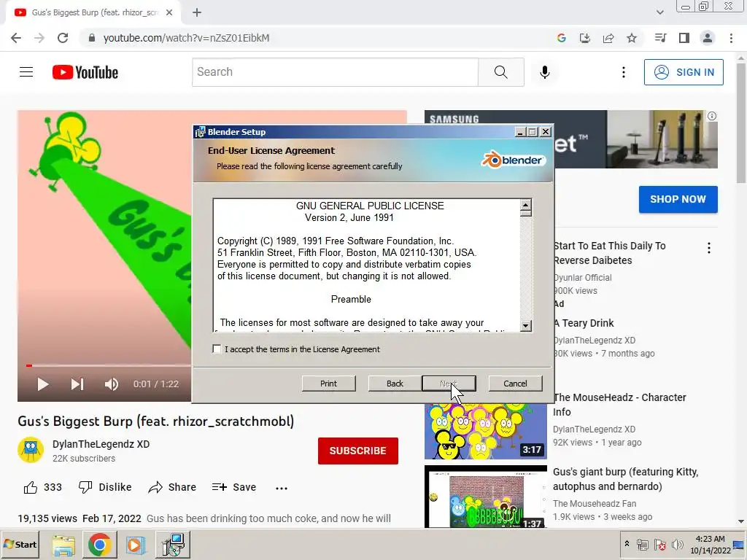Open 'Gus's giant burp' video title

(x=625, y=479)
